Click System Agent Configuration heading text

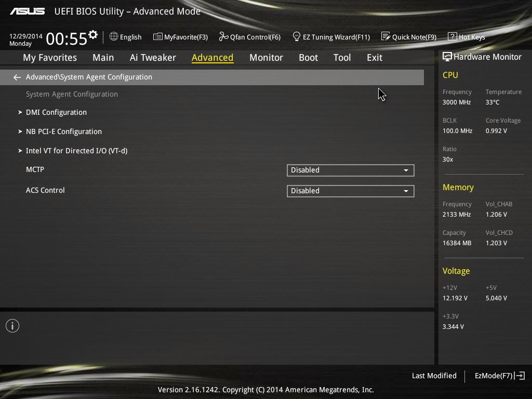click(72, 94)
